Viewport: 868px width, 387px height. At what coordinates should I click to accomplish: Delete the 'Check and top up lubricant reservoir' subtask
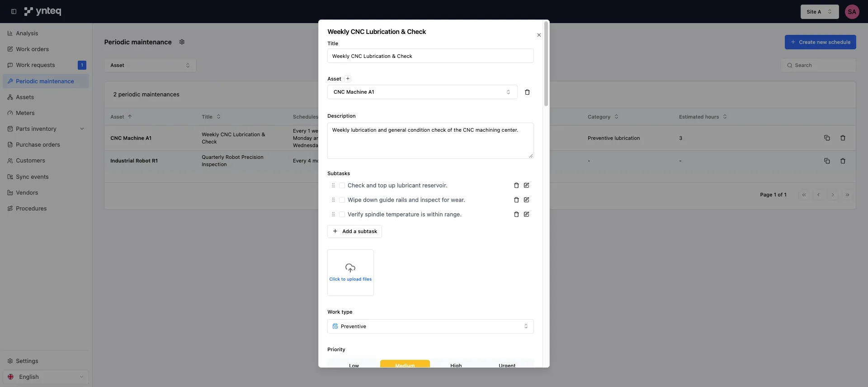(x=516, y=186)
